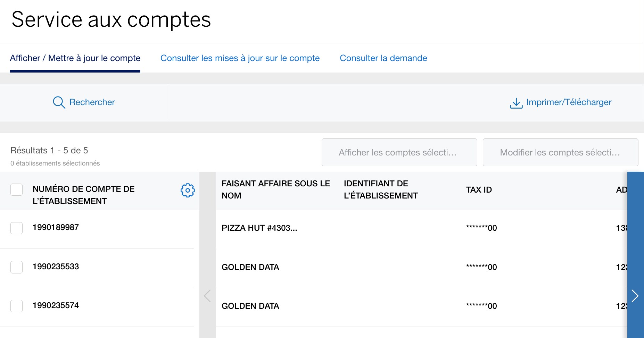This screenshot has height=338, width=644.
Task: Open account 1990189987 details
Action: pyautogui.click(x=56, y=227)
